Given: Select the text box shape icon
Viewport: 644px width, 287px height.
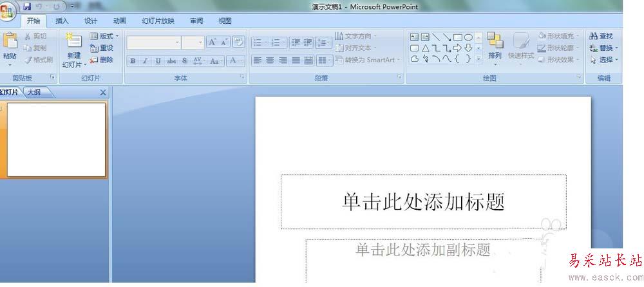Looking at the screenshot, I should click(414, 37).
